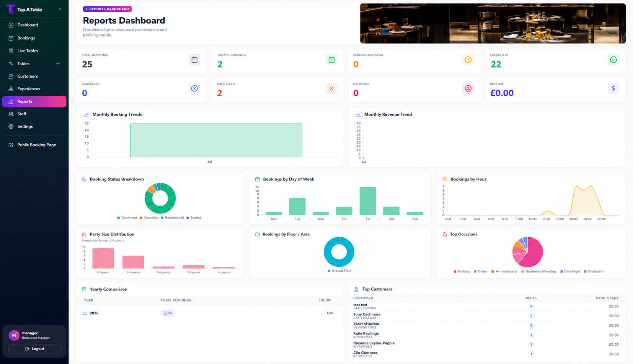Click the Monthly Booking Trends chart icon
The width and height of the screenshot is (633, 364).
click(x=86, y=114)
